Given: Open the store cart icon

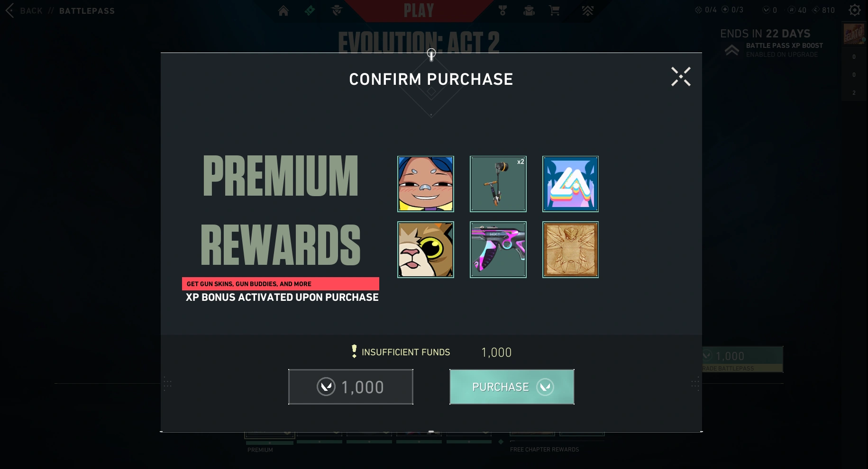Looking at the screenshot, I should (554, 10).
